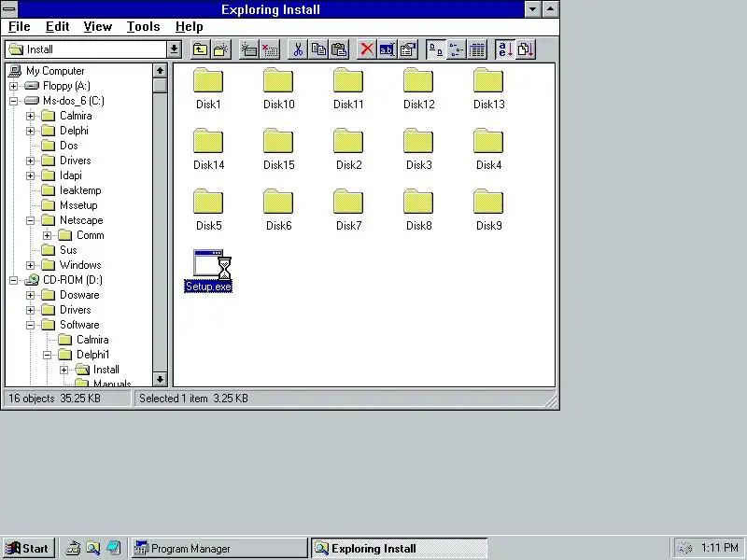Select the Disk9 folder
747x560 pixels.
[x=488, y=210]
